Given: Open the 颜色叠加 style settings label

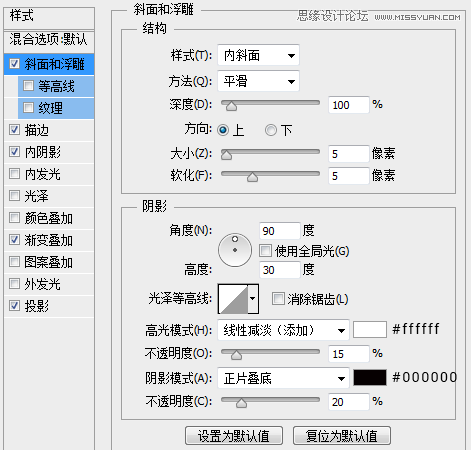Looking at the screenshot, I should [49, 218].
